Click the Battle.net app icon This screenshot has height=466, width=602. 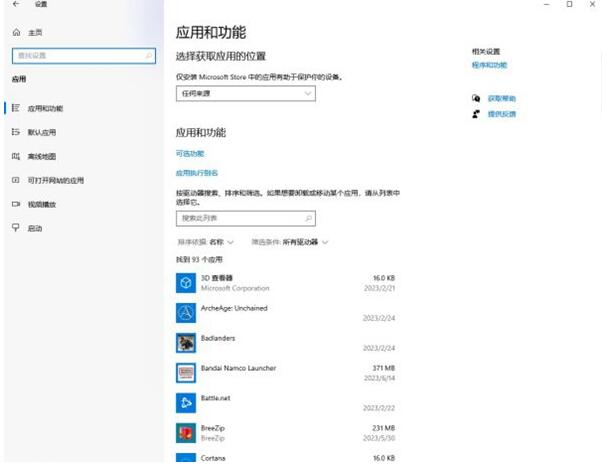(x=186, y=403)
